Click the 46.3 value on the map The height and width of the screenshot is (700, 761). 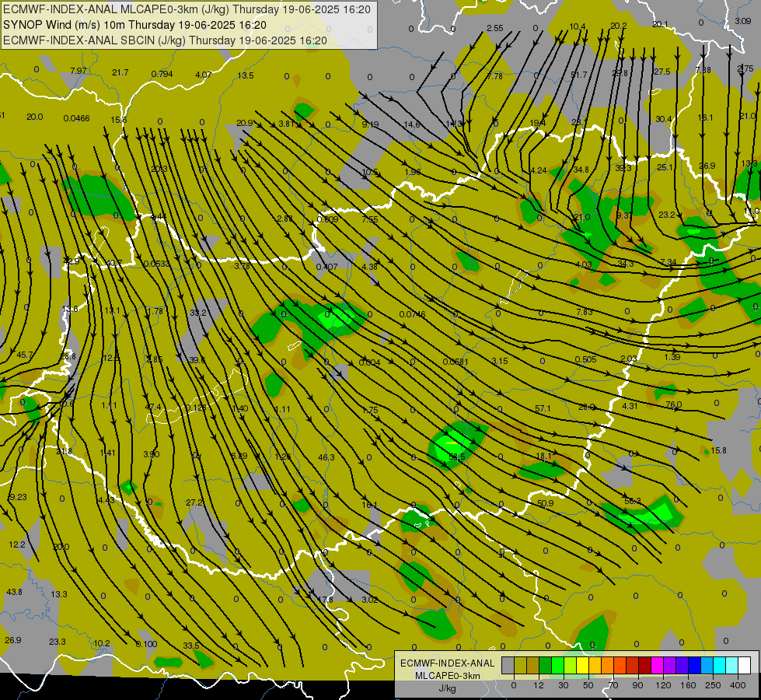[326, 457]
